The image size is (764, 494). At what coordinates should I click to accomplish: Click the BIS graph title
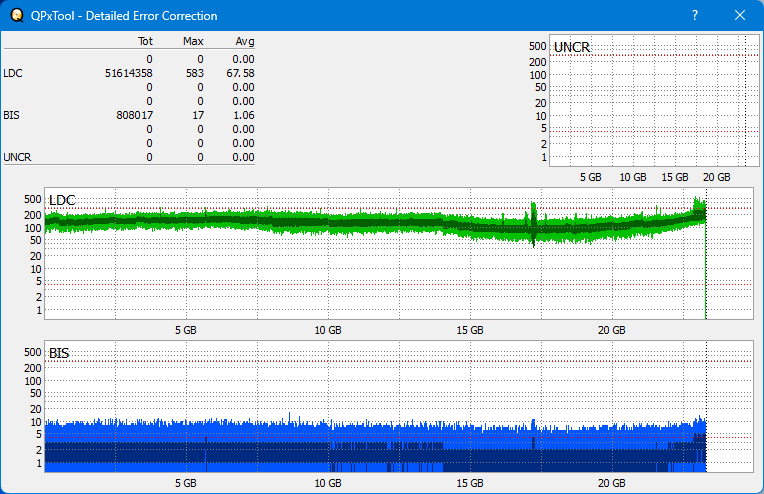click(x=59, y=353)
